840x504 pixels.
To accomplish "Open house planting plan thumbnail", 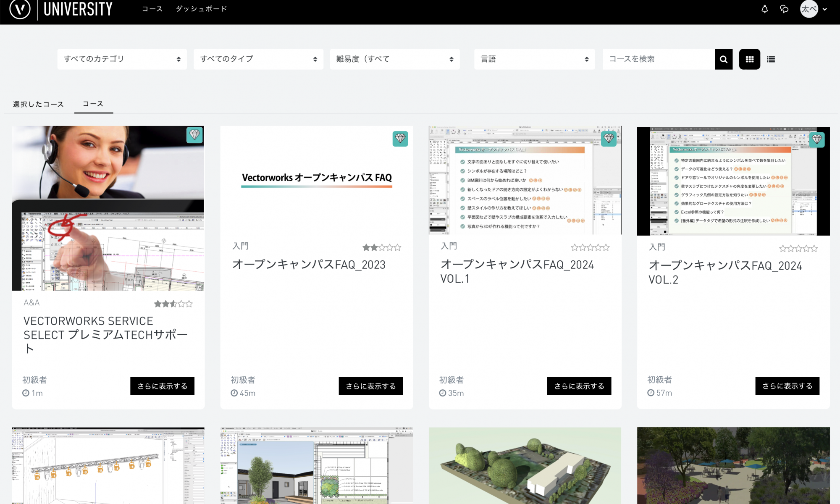I will (x=317, y=466).
